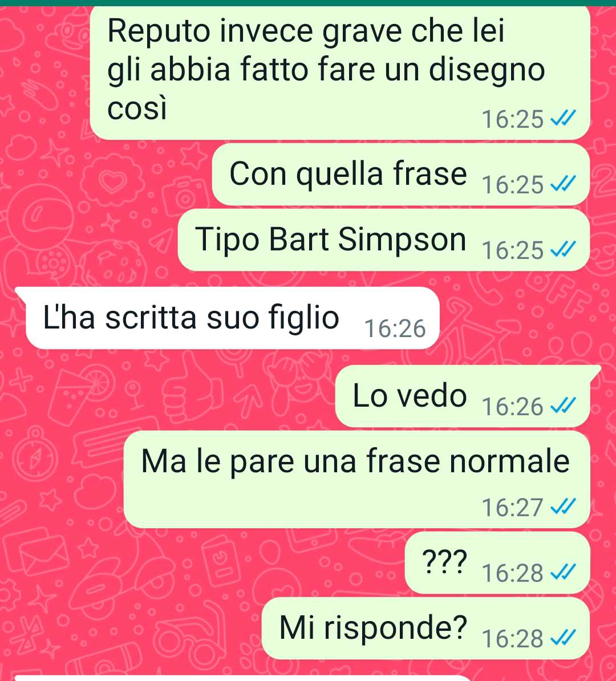
Task: Tap the 'Lo vedo' message text
Action: 410,396
